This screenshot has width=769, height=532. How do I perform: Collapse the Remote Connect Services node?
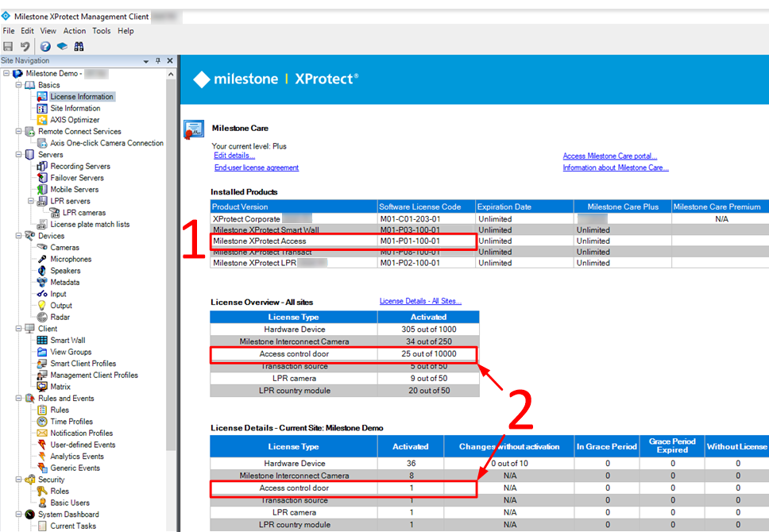coord(18,131)
